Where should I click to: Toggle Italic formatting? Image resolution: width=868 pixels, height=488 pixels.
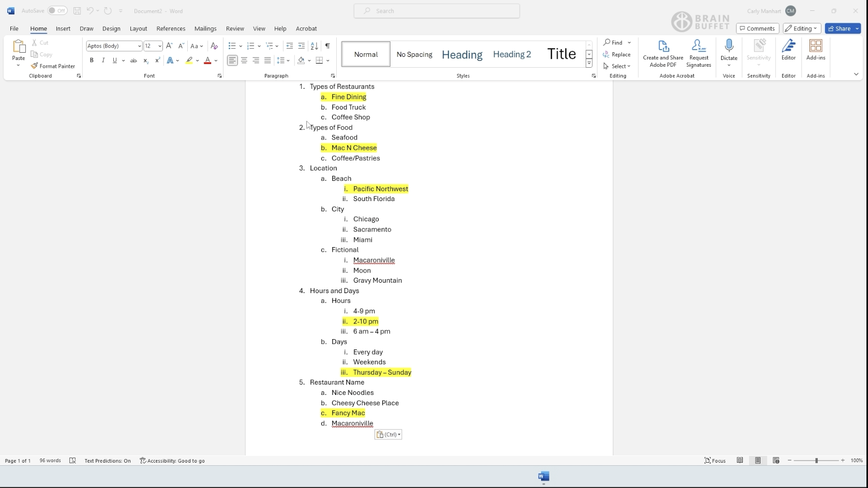[103, 60]
